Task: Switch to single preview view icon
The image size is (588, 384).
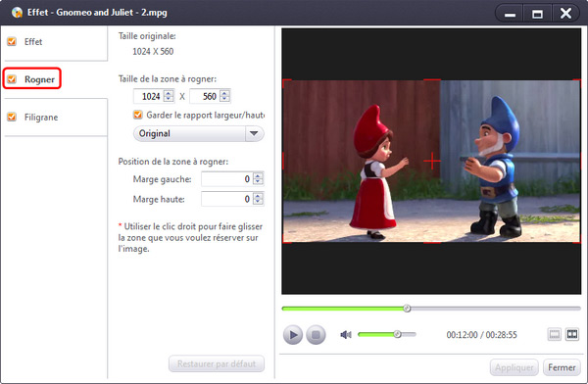Action: click(x=555, y=334)
